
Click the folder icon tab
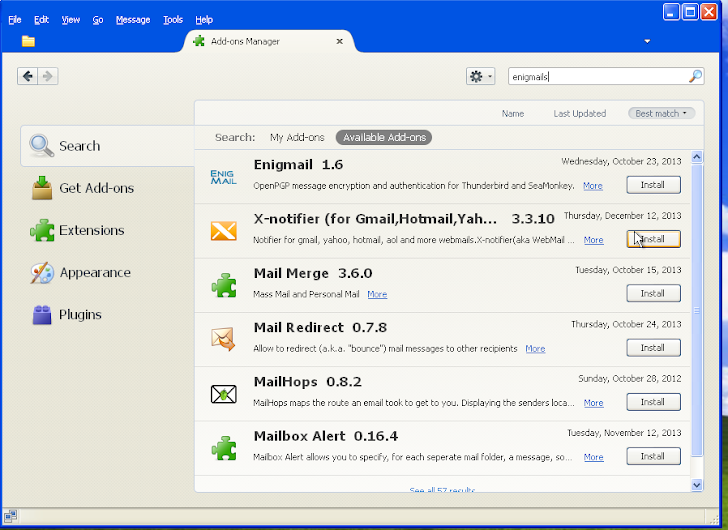(x=28, y=41)
